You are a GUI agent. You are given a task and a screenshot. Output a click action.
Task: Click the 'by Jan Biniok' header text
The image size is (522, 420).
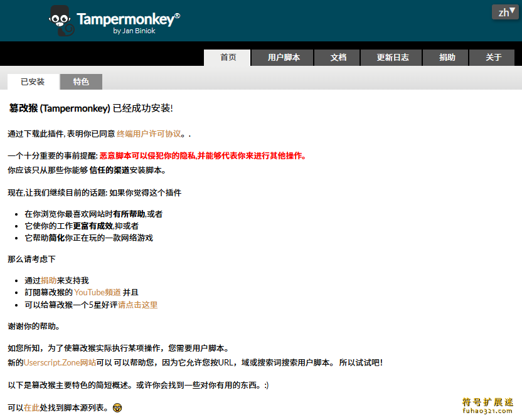tap(134, 31)
